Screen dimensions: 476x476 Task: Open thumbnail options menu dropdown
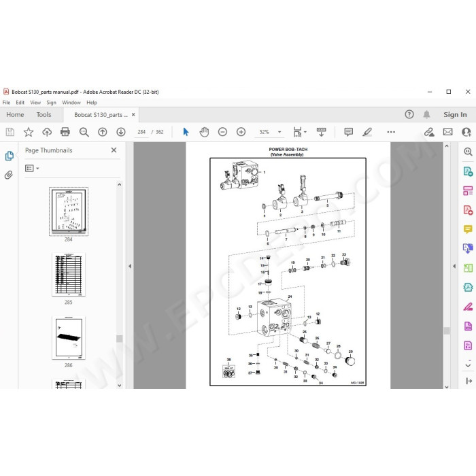[x=32, y=168]
